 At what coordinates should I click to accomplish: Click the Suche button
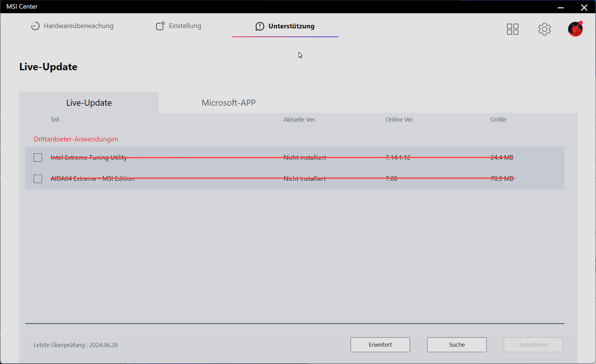(x=457, y=345)
